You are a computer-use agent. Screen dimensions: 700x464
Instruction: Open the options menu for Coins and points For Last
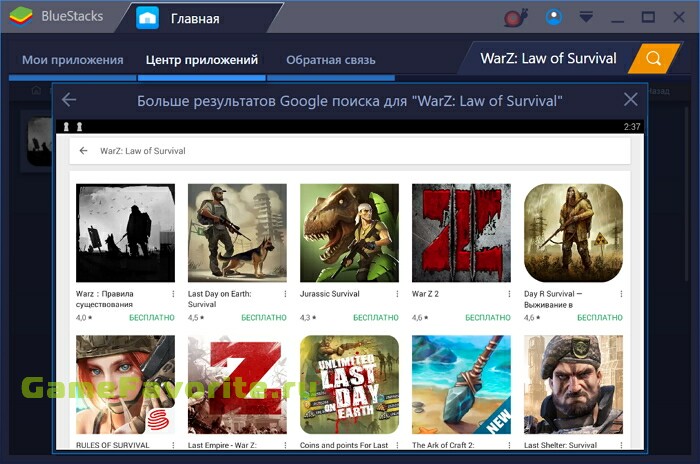tap(397, 445)
